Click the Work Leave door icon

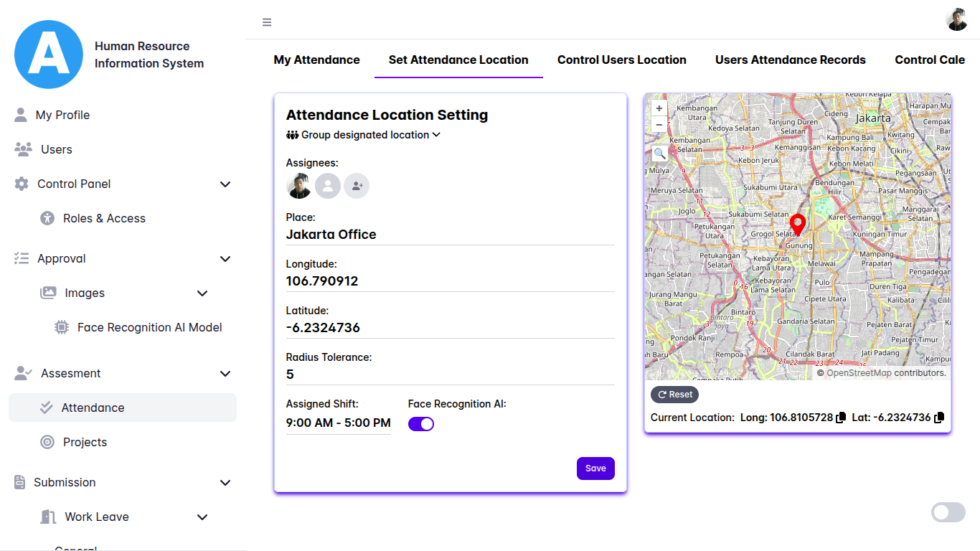[48, 517]
